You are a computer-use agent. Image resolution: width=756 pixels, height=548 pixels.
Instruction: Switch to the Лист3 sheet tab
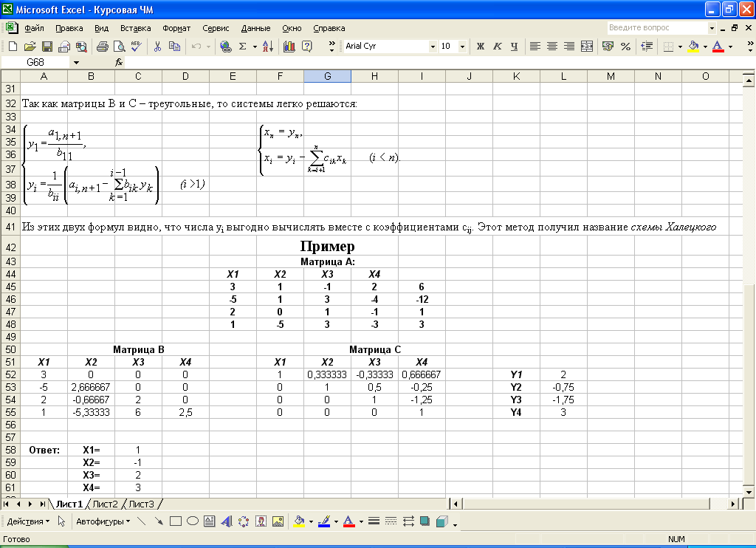pyautogui.click(x=141, y=504)
